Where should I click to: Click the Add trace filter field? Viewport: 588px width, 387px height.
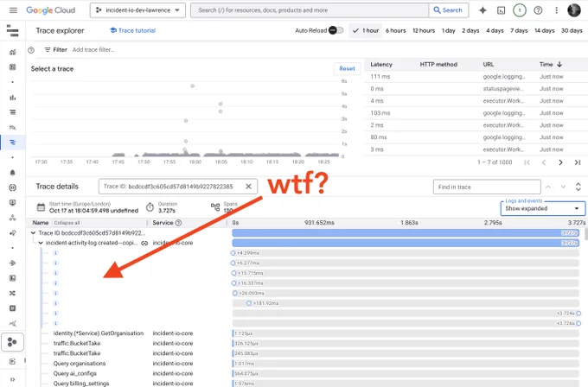click(x=93, y=50)
